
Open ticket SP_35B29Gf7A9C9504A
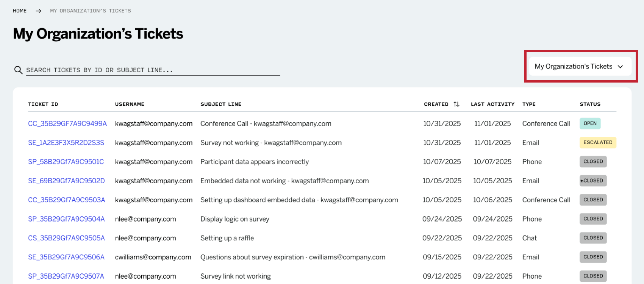tap(66, 219)
